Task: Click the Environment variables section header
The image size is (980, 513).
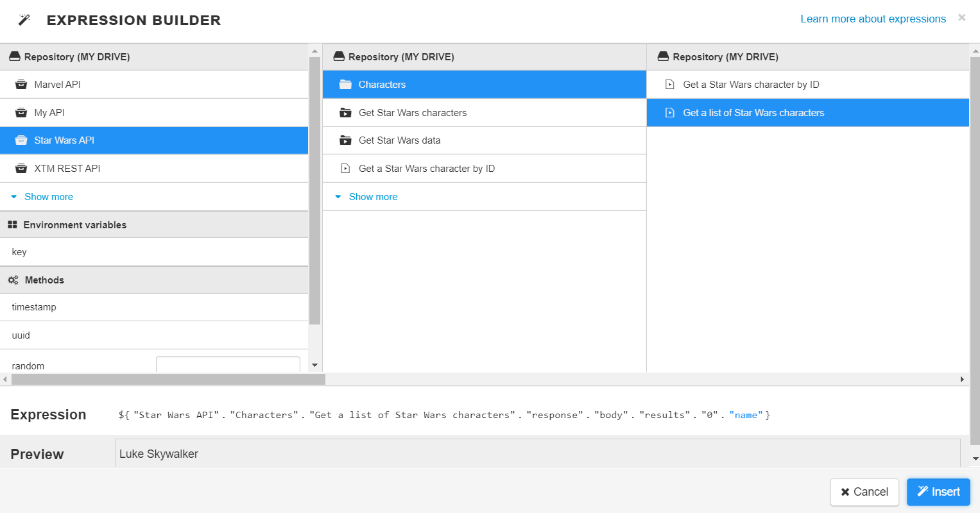Action: (x=154, y=225)
